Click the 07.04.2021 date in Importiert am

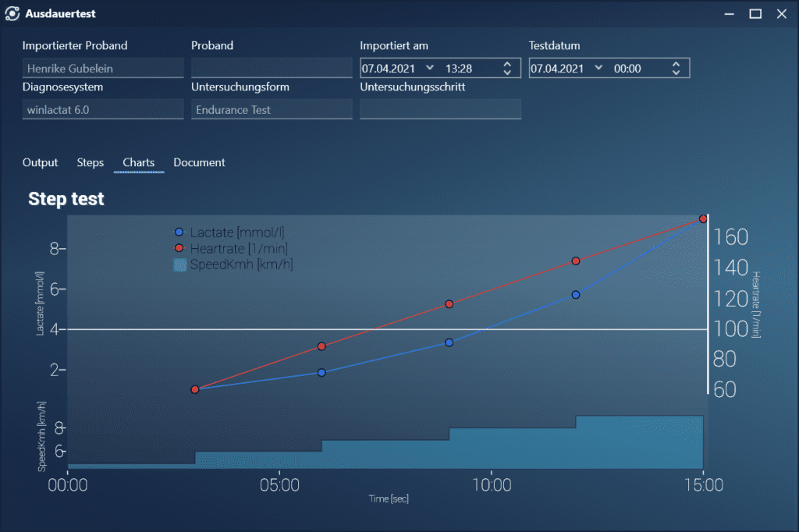[389, 69]
